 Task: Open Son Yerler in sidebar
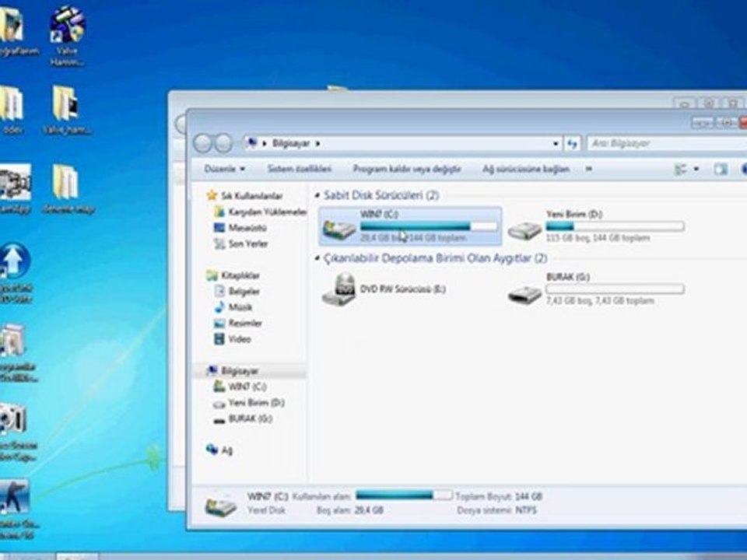pos(241,243)
